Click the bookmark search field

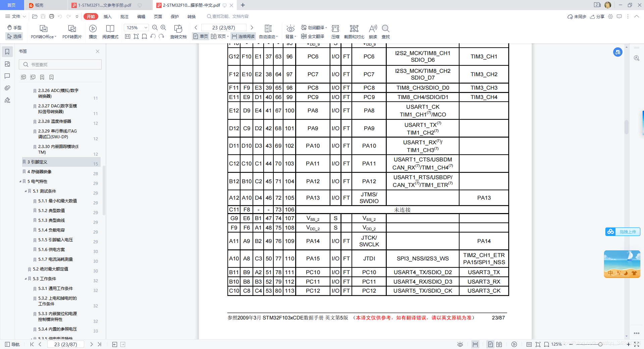[x=60, y=64]
